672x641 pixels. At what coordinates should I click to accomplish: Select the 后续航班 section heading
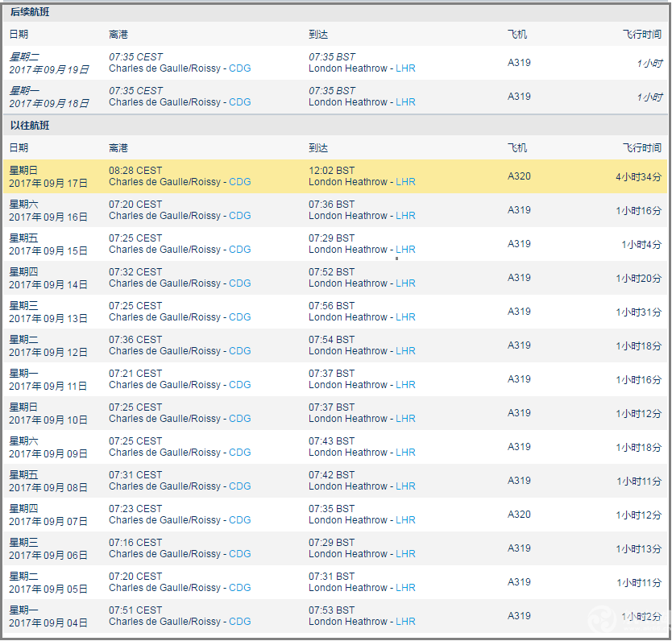30,12
